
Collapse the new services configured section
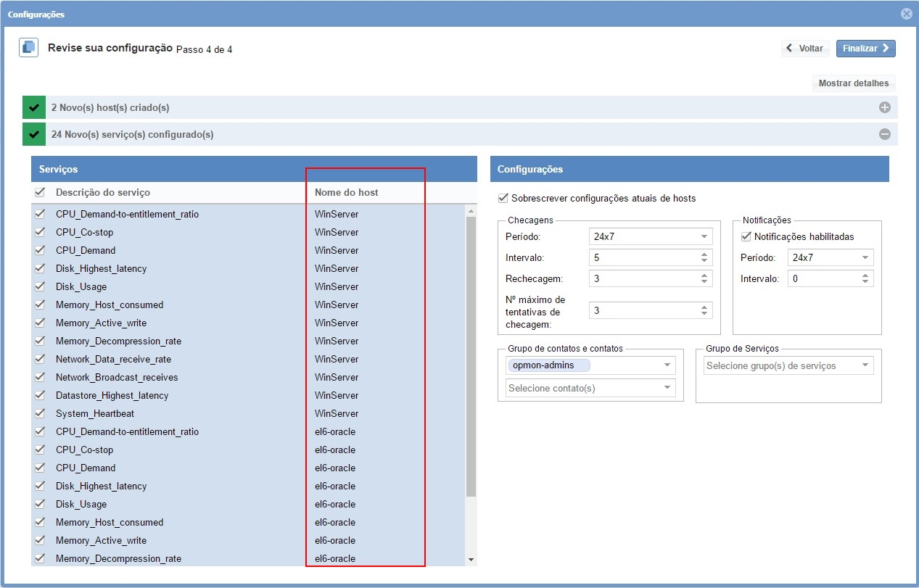884,134
